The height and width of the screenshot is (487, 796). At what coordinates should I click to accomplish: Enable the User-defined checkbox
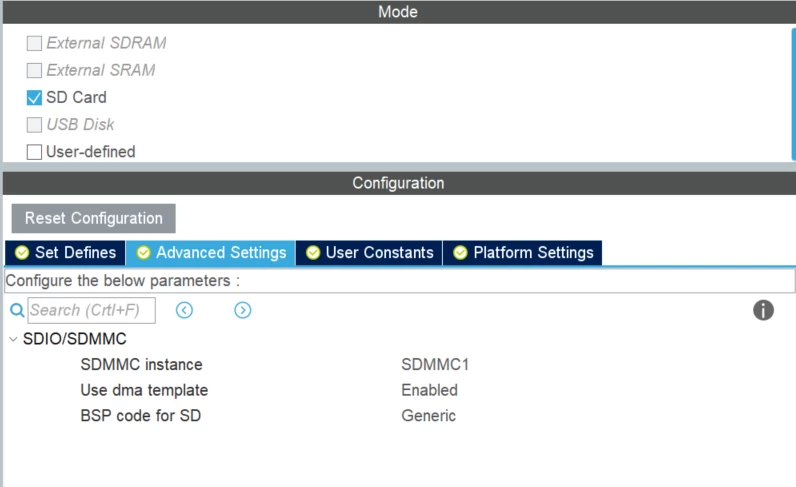34,152
